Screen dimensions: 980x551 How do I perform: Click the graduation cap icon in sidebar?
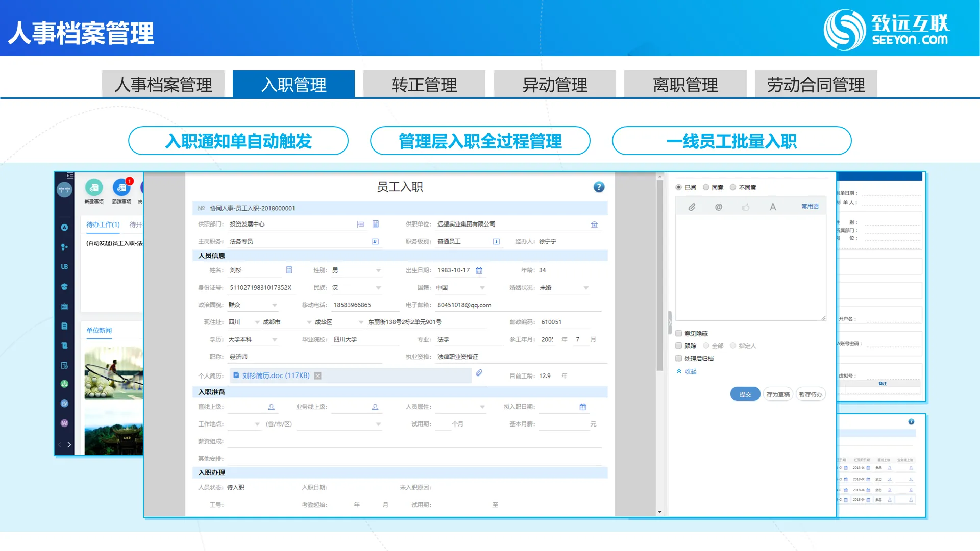coord(64,286)
